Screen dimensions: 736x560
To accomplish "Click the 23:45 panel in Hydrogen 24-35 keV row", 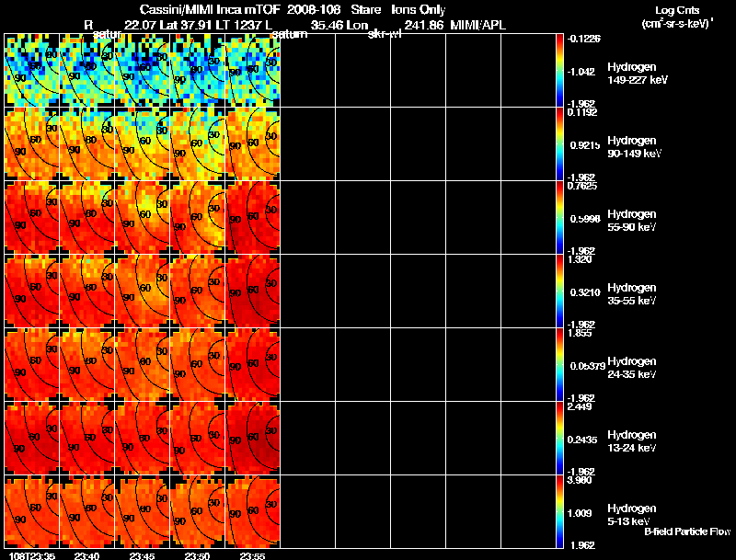I will pyautogui.click(x=143, y=364).
